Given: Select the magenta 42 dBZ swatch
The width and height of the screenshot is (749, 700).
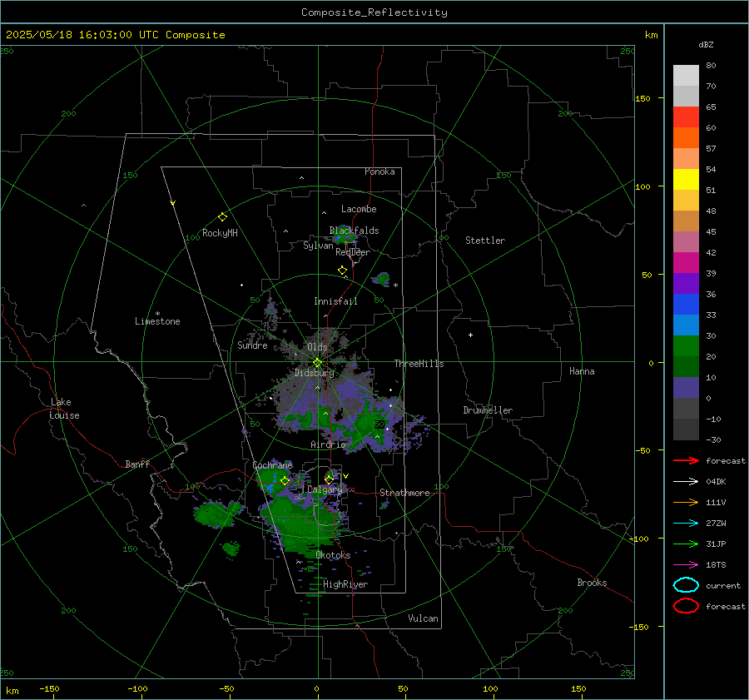Looking at the screenshot, I should pyautogui.click(x=686, y=263).
